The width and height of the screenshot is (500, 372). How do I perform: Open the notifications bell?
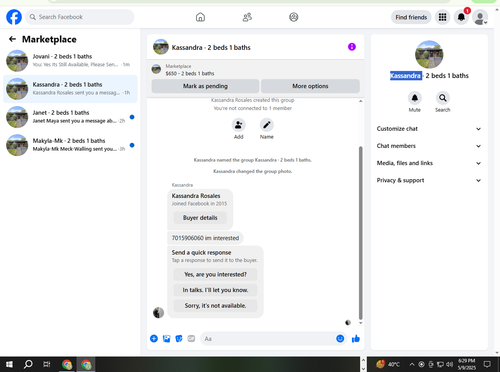click(x=461, y=17)
